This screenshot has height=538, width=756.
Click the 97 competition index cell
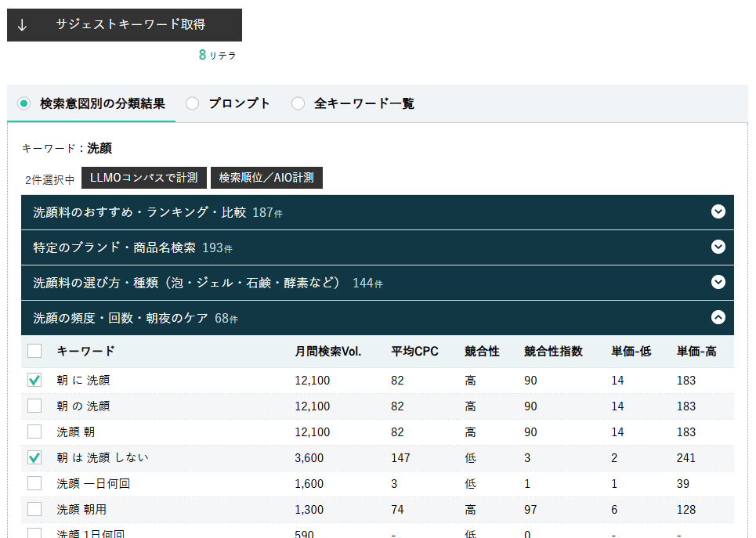[x=530, y=510]
